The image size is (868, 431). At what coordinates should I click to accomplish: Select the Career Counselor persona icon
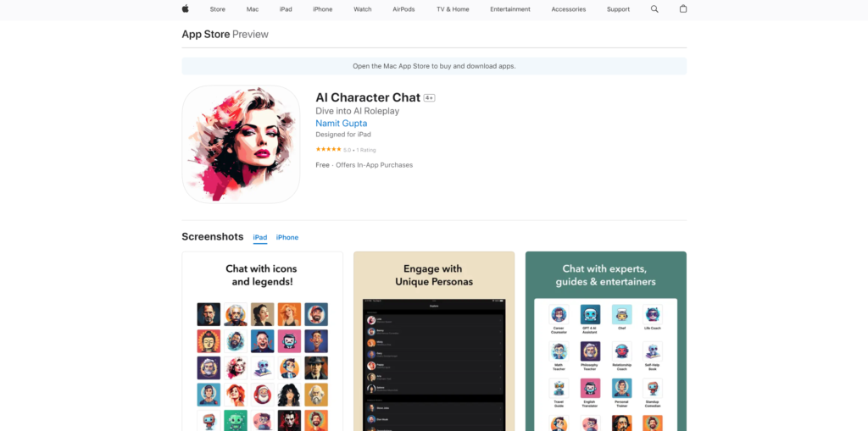tap(559, 315)
